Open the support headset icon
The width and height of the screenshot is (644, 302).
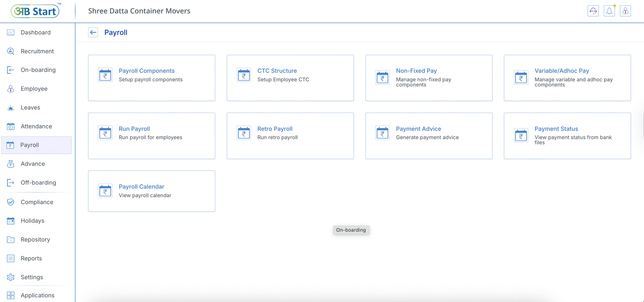pyautogui.click(x=593, y=11)
